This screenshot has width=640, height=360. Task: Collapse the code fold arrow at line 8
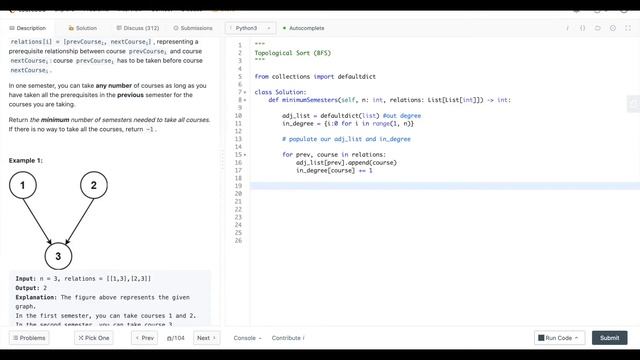[x=245, y=100]
